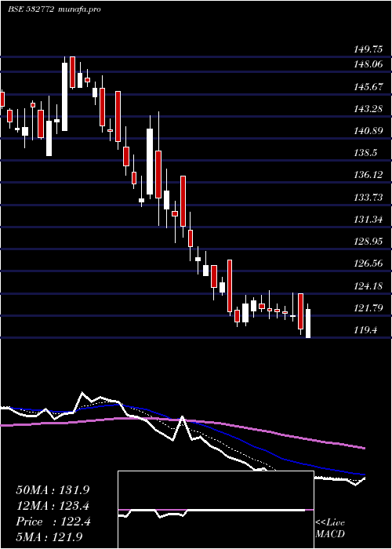Click the 149.75 price level label

point(368,49)
